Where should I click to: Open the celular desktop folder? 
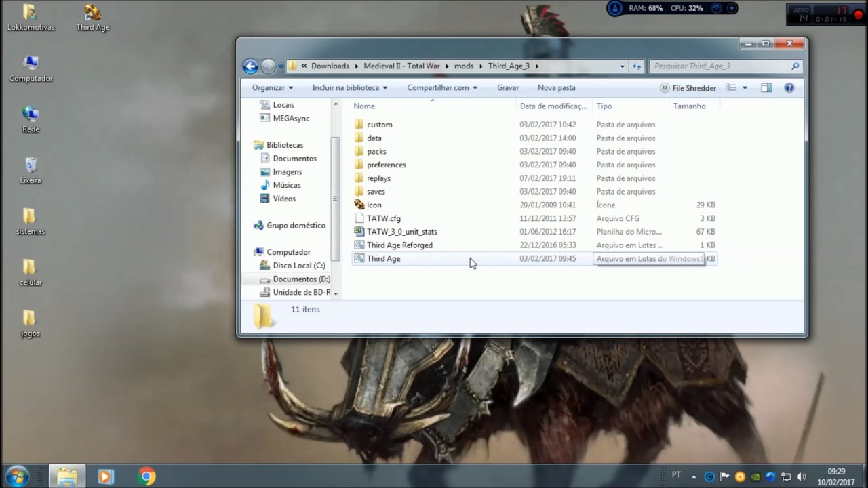(31, 272)
